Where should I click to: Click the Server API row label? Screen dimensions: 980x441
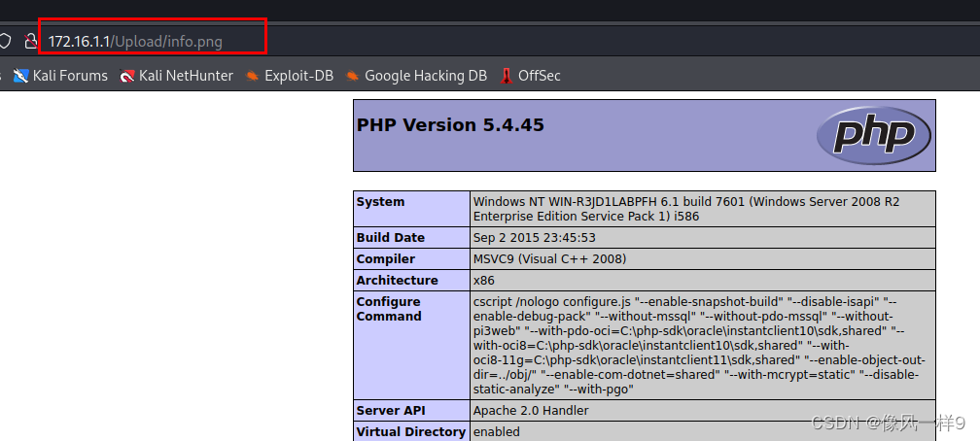point(389,410)
